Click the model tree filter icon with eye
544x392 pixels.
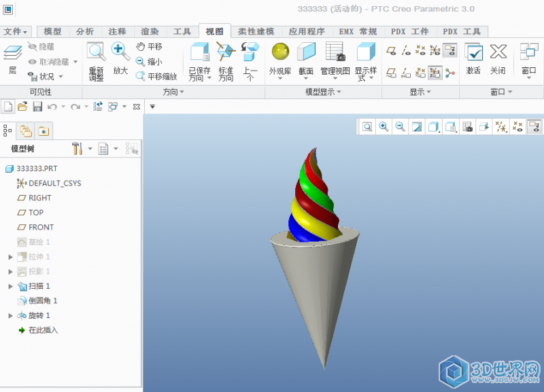(x=132, y=149)
